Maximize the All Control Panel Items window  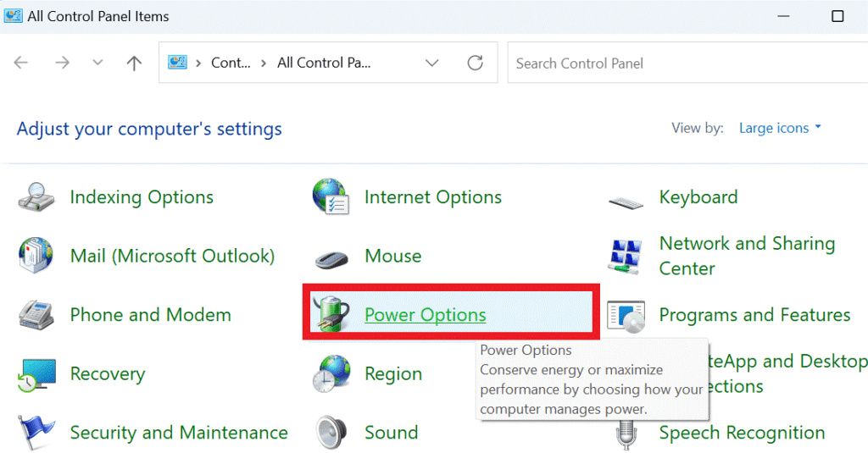837,16
